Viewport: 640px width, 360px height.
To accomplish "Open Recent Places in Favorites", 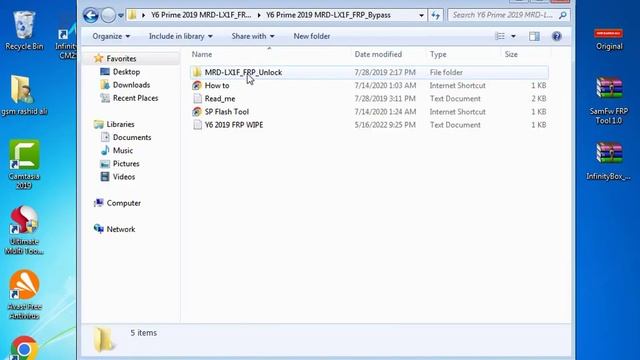I will coord(135,98).
